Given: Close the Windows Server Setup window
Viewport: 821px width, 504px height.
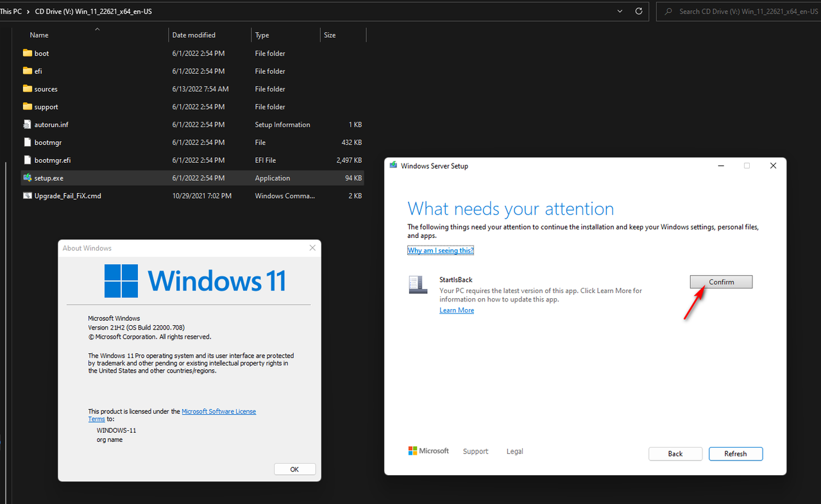Looking at the screenshot, I should coord(773,165).
